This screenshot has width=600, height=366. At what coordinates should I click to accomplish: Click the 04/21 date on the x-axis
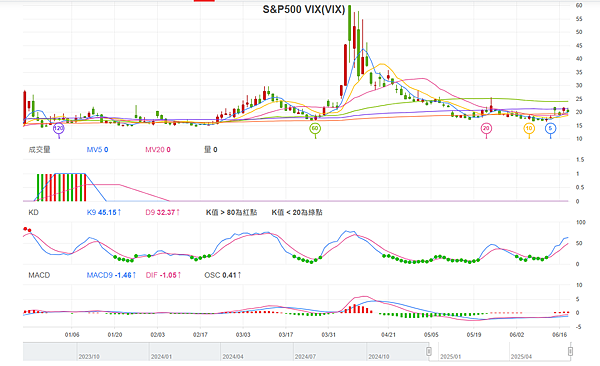[388, 335]
